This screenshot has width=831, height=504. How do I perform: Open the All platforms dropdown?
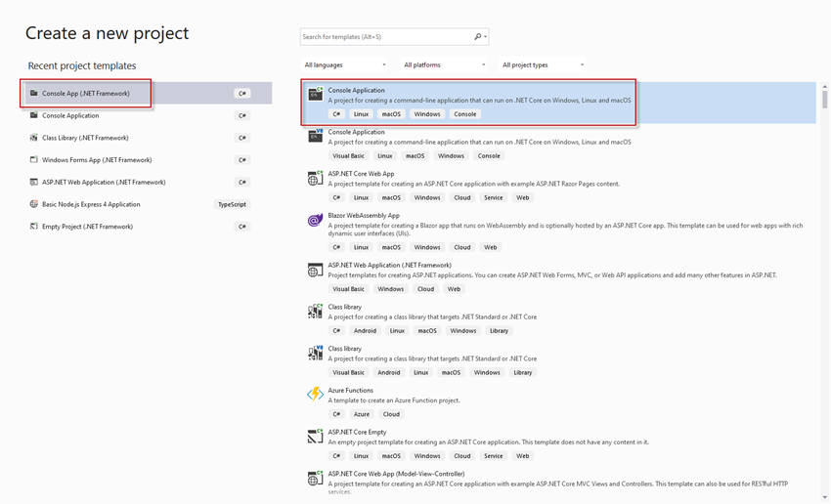coord(444,65)
